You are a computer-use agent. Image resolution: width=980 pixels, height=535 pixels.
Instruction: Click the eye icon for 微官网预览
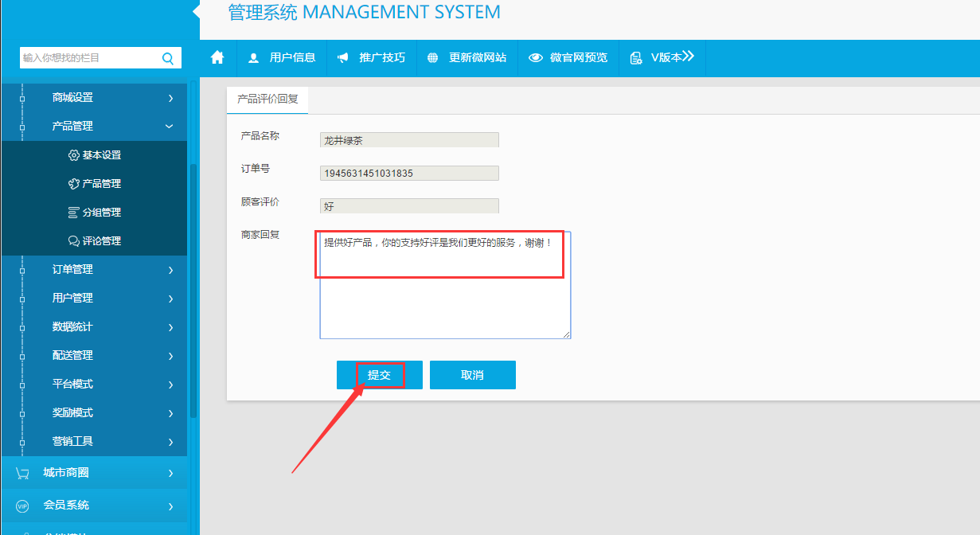coord(536,58)
